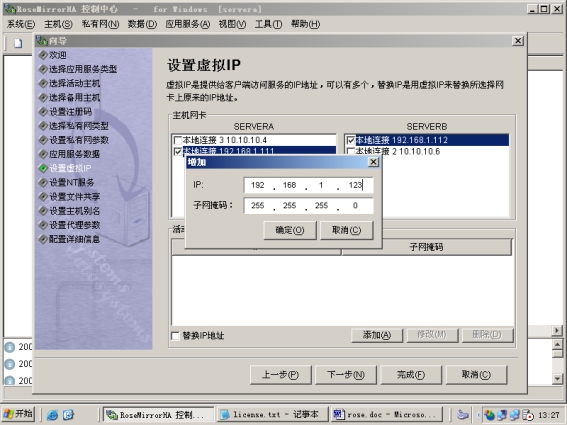Click the wizard title bar icon
Image resolution: width=567 pixels, height=425 pixels.
pyautogui.click(x=42, y=41)
